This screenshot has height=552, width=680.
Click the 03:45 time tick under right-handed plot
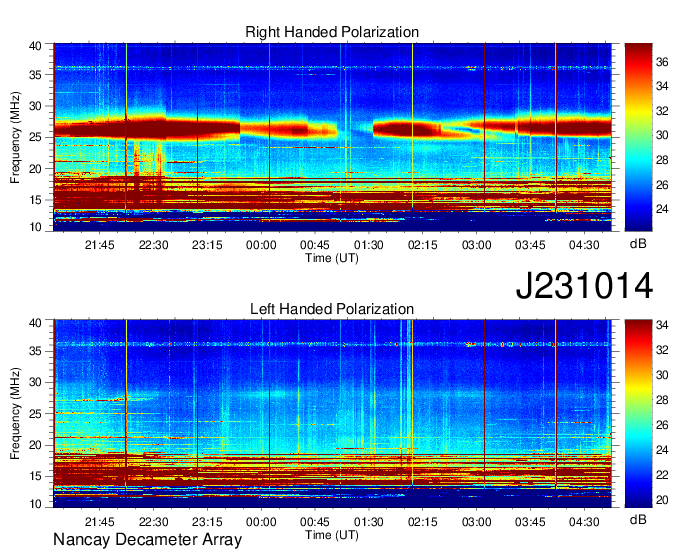(530, 245)
